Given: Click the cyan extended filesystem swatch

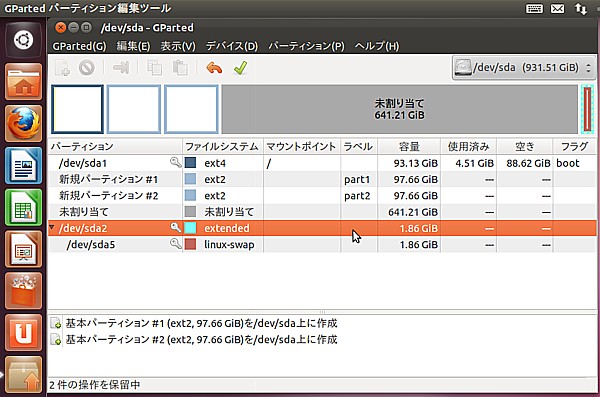Looking at the screenshot, I should point(190,228).
